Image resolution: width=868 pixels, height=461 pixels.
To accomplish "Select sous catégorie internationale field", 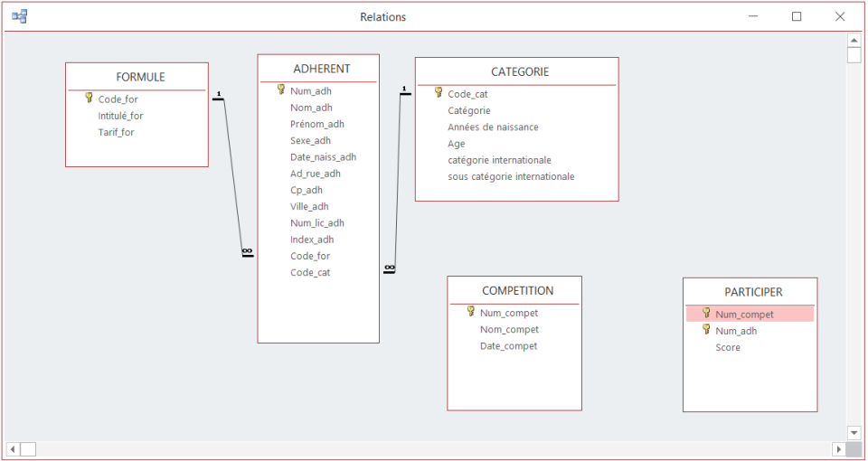I will click(511, 176).
